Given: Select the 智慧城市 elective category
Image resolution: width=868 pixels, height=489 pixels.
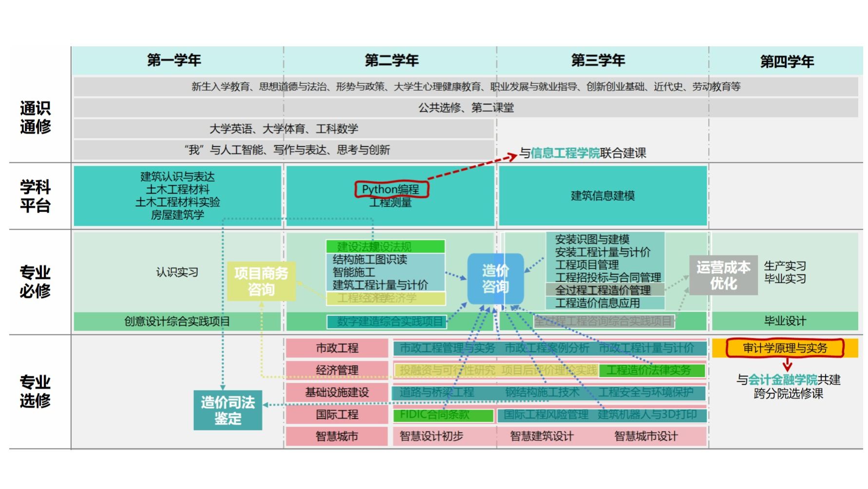Looking at the screenshot, I should pos(337,436).
